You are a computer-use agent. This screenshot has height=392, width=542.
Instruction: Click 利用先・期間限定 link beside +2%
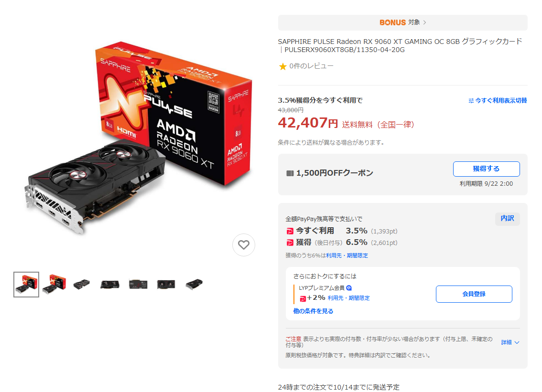348,298
